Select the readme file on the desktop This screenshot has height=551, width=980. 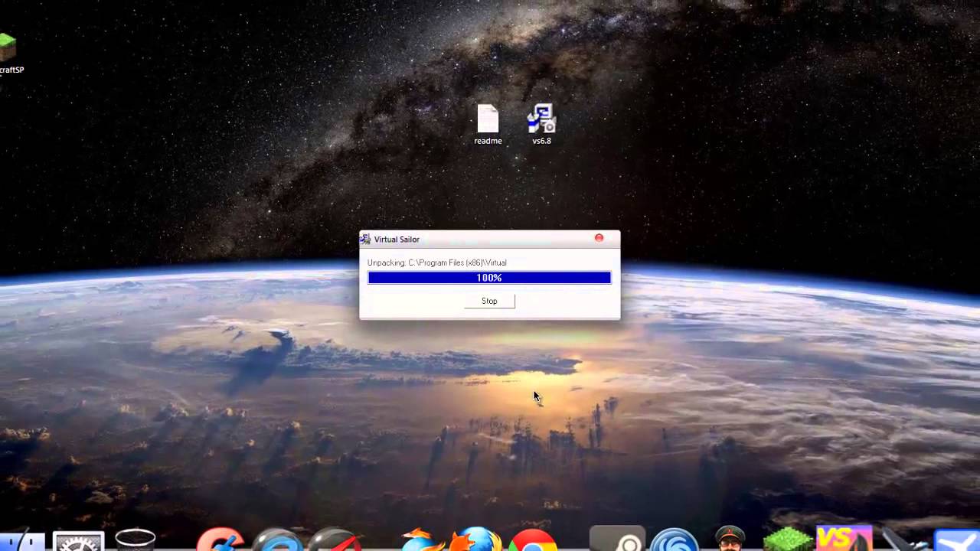488,125
